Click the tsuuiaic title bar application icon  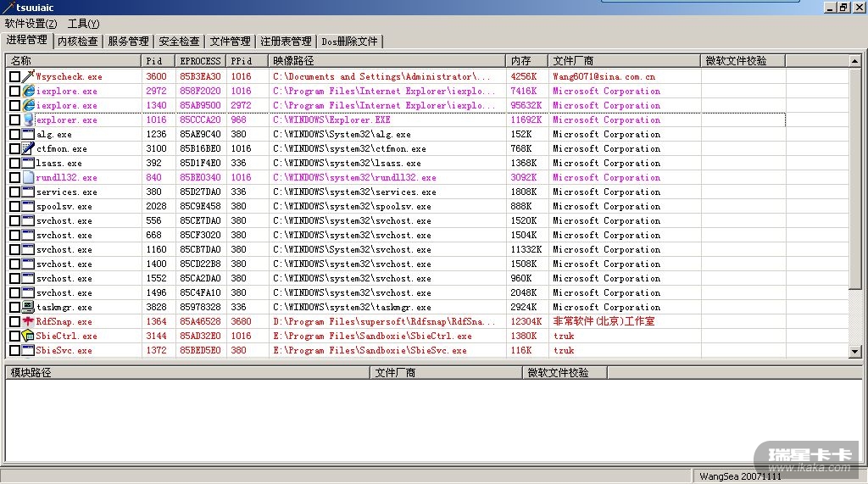click(x=8, y=7)
